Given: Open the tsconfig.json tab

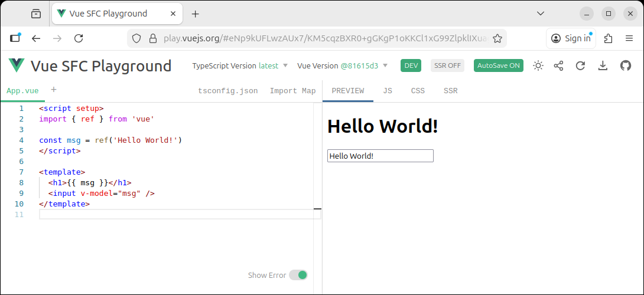Looking at the screenshot, I should point(228,91).
